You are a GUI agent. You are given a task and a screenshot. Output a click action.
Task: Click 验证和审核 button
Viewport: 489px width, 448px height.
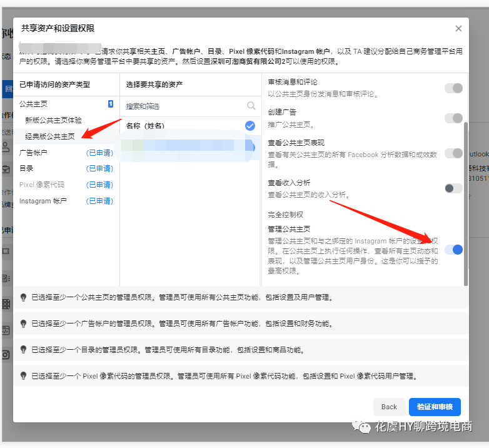pos(435,407)
